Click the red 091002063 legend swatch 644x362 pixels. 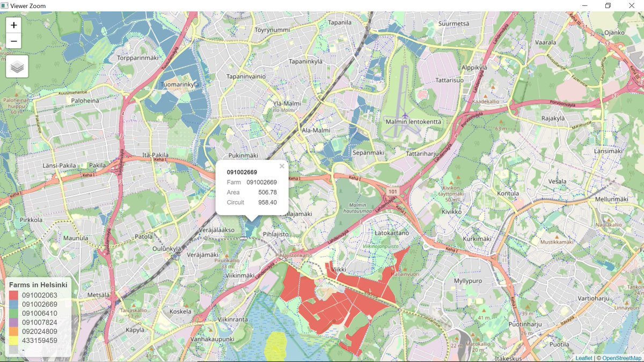[14, 295]
